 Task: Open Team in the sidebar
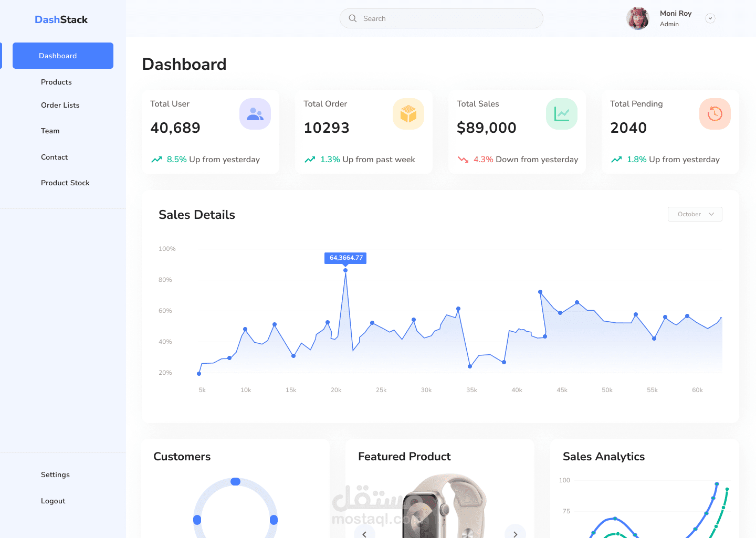50,131
